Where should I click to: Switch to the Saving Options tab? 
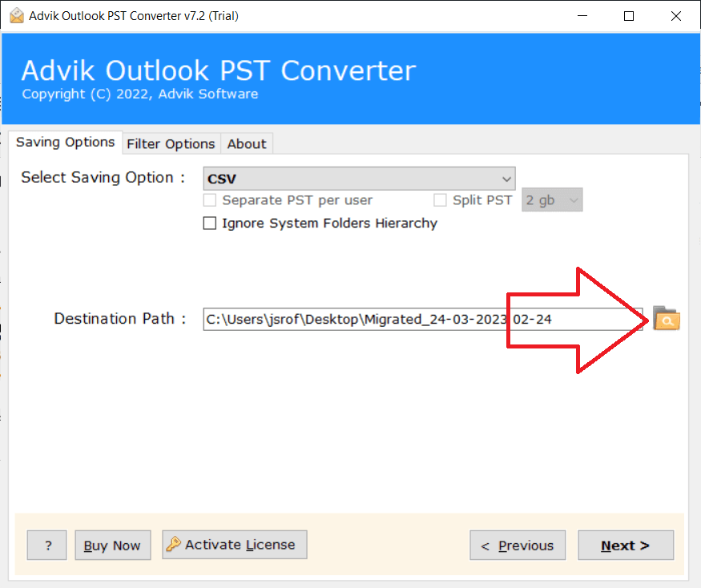tap(65, 142)
